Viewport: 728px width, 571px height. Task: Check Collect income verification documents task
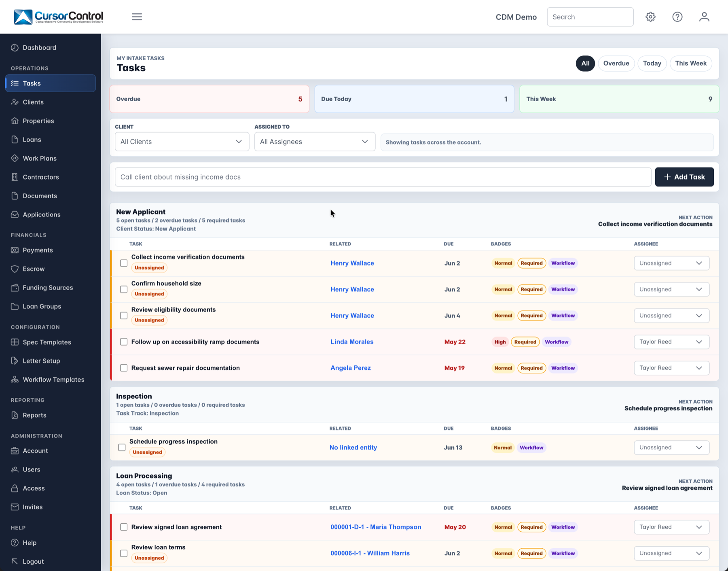coord(124,263)
